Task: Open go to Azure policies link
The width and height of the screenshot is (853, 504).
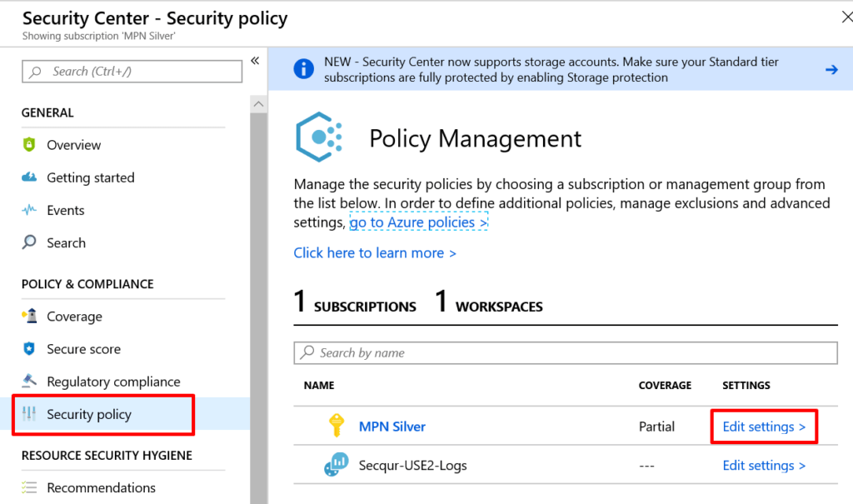Action: coord(417,222)
